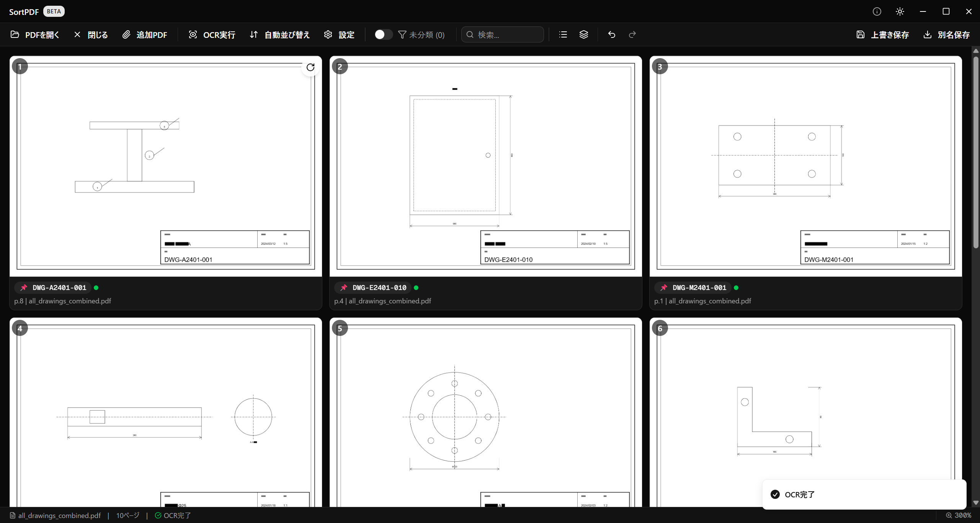Click the stacked layers icon

tap(583, 34)
